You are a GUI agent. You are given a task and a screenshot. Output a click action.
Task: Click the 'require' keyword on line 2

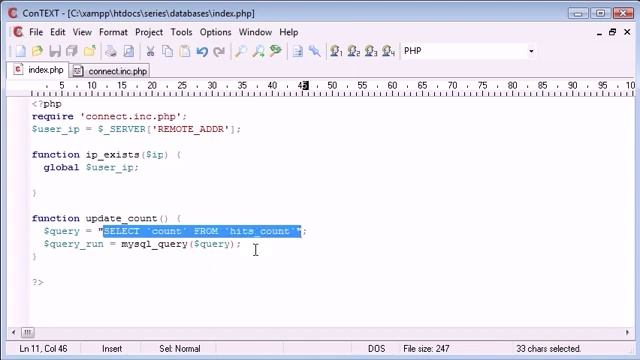click(x=53, y=117)
